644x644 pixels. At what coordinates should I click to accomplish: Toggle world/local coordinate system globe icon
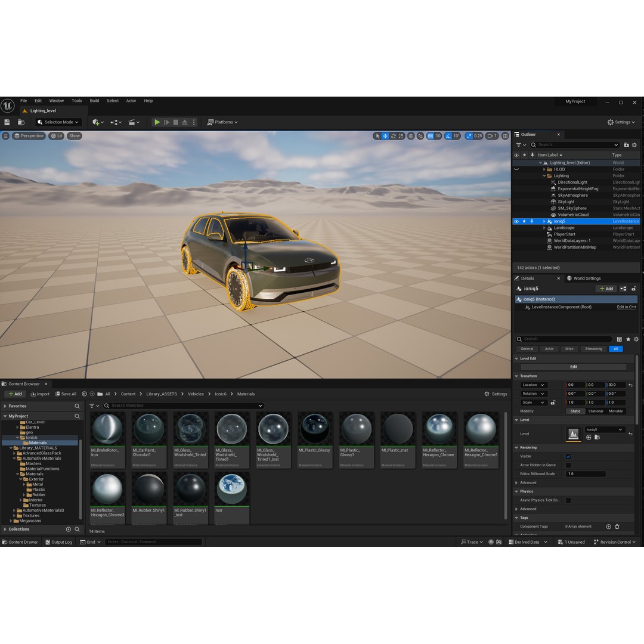click(x=411, y=136)
